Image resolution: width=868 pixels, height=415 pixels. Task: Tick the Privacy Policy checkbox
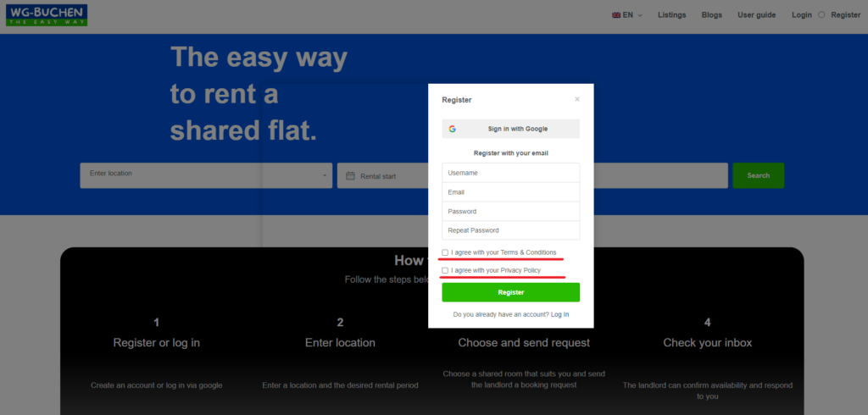pyautogui.click(x=445, y=270)
